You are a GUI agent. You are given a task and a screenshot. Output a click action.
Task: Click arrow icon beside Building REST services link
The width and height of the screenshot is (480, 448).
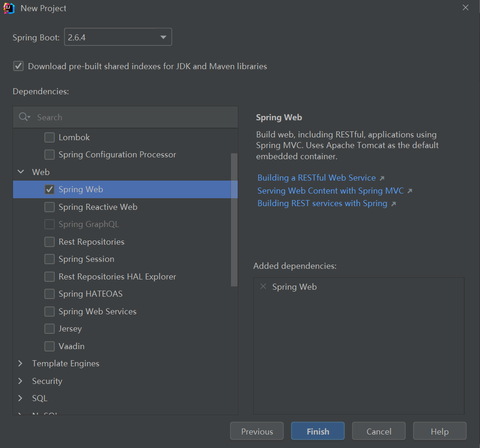tap(394, 204)
